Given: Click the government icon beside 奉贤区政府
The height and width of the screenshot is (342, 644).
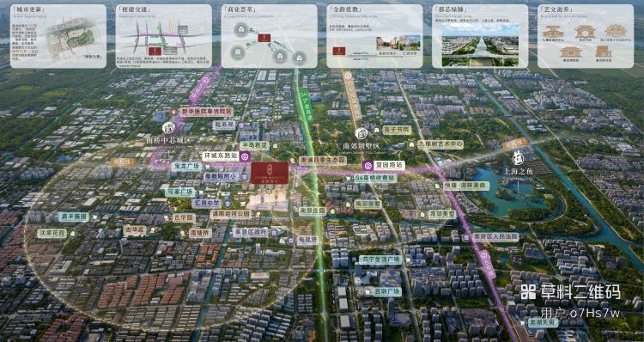Looking at the screenshot, I should (x=274, y=233).
